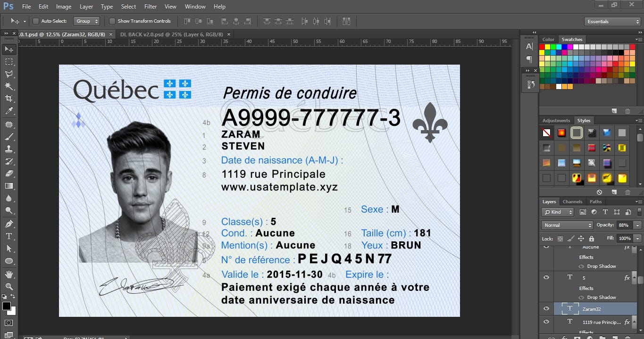Screen dimensions: 644x339
Task: Open the Swatches panel flyout menu
Action: (639, 39)
